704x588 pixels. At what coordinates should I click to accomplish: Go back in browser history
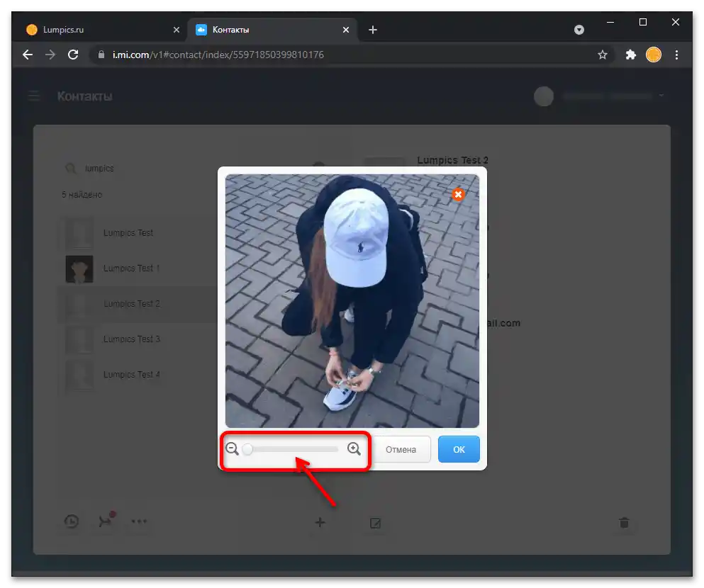tap(28, 55)
